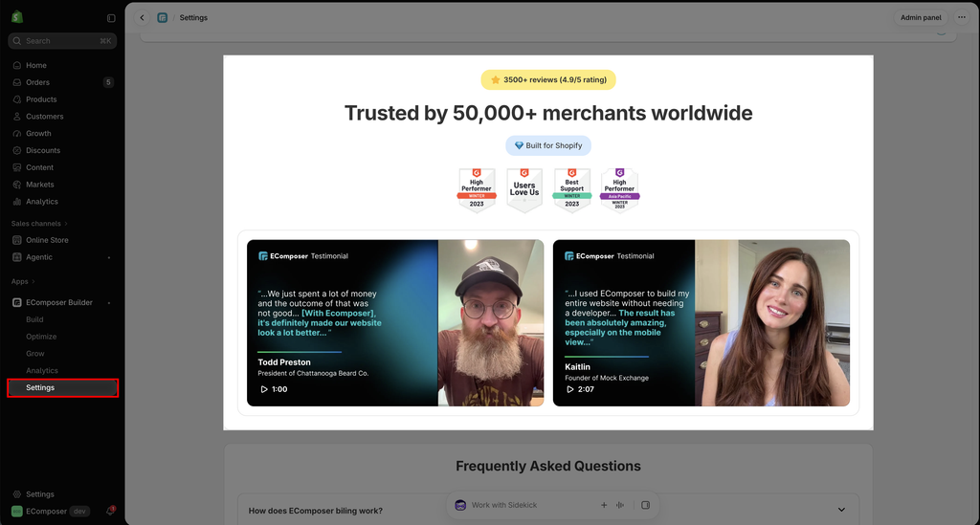Click the Shopify logo in the sidebar
The width and height of the screenshot is (980, 525).
17,17
